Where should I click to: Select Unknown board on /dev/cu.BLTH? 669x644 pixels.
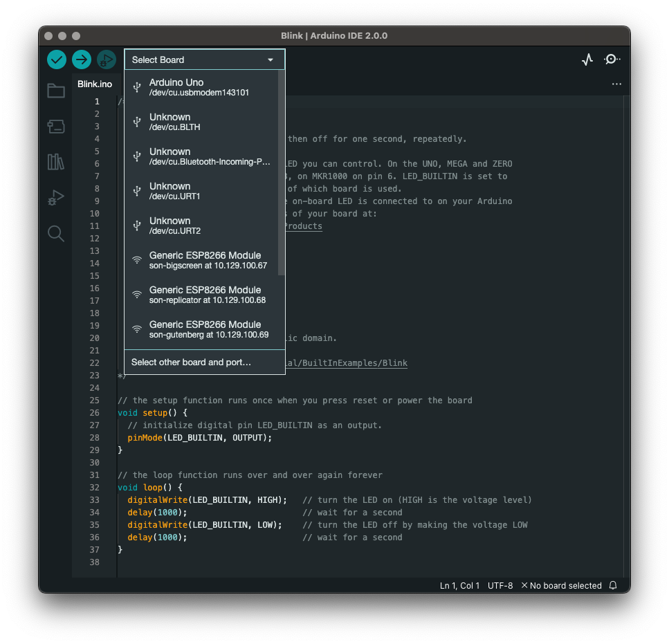point(201,122)
